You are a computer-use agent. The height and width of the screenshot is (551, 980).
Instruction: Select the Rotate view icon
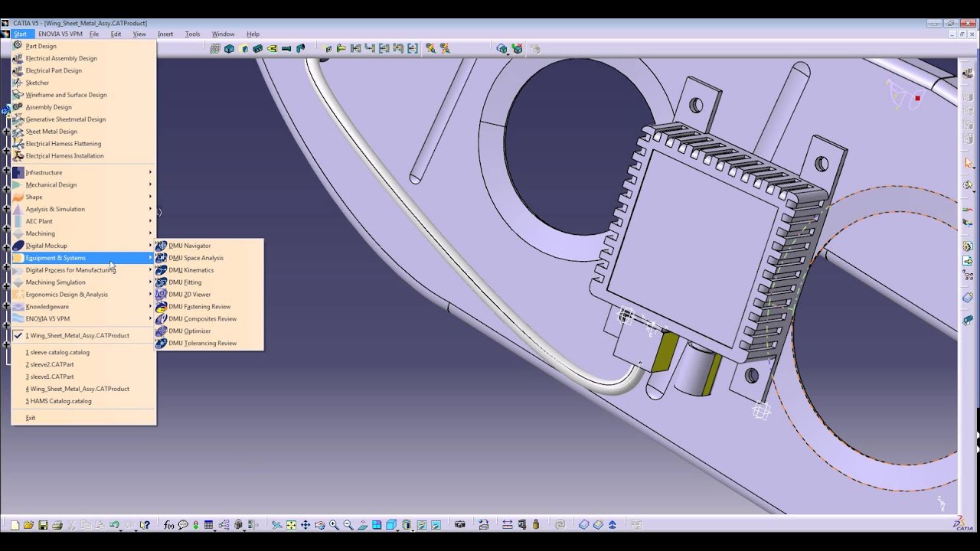tap(319, 525)
